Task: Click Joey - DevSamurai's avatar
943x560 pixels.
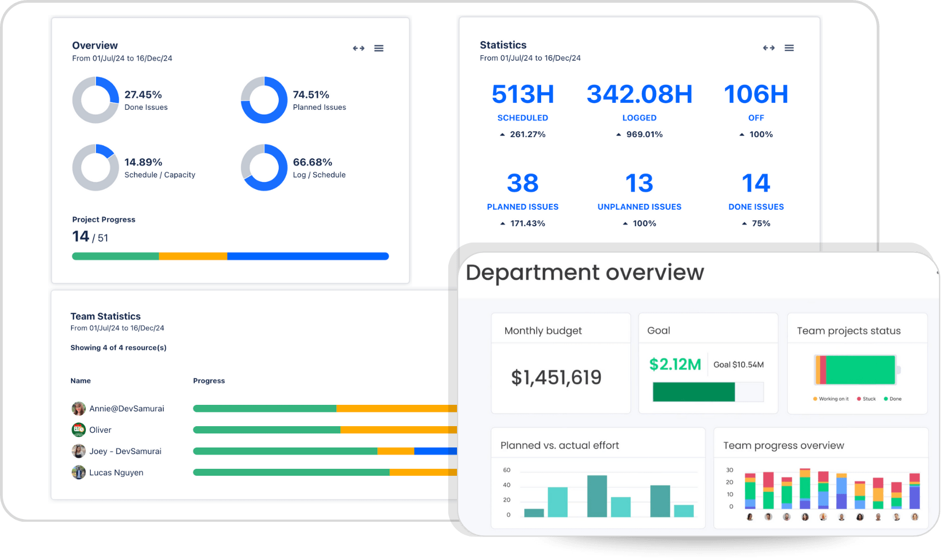Action: pos(78,451)
